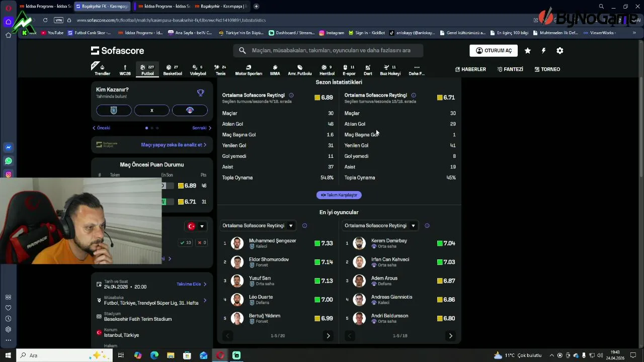Go to Sonraki prediction card
The height and width of the screenshot is (362, 644).
pyautogui.click(x=202, y=128)
